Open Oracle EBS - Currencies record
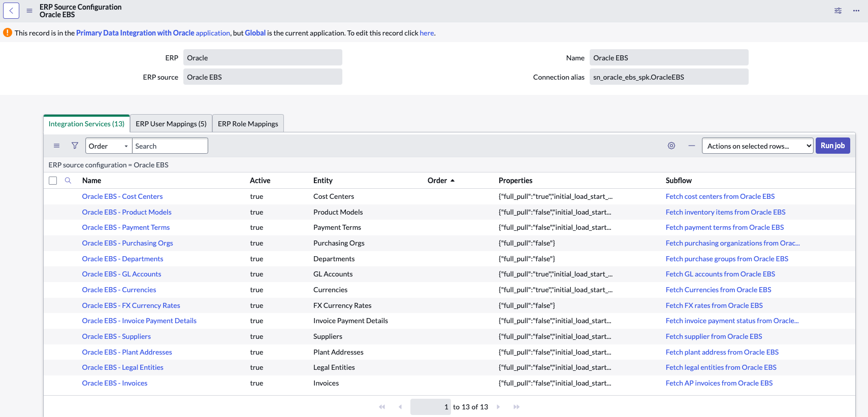The width and height of the screenshot is (868, 417). pos(119,290)
